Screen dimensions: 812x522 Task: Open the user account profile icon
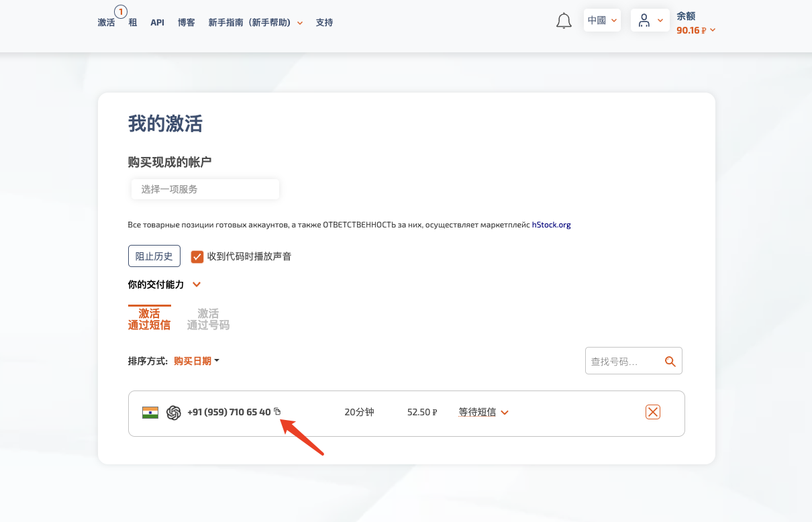coord(644,21)
